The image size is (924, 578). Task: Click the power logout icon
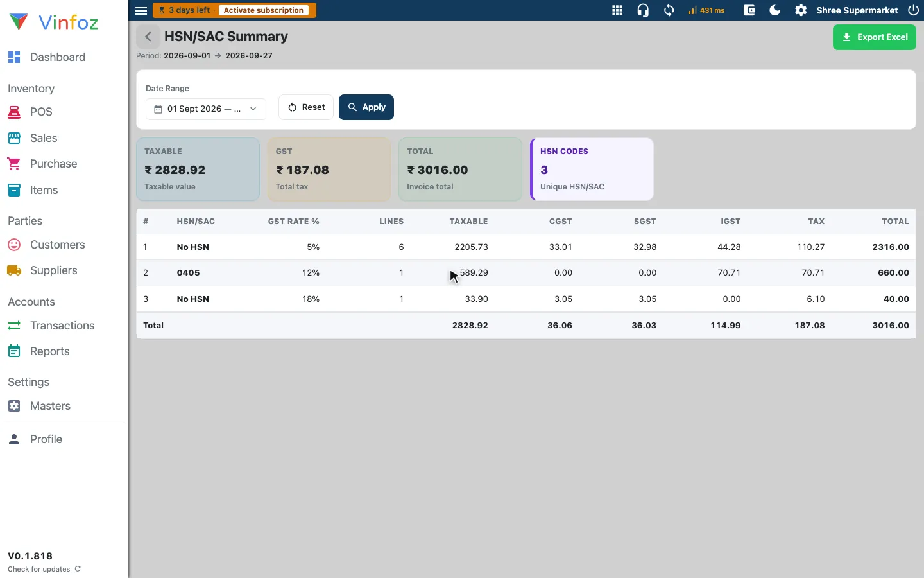[914, 10]
